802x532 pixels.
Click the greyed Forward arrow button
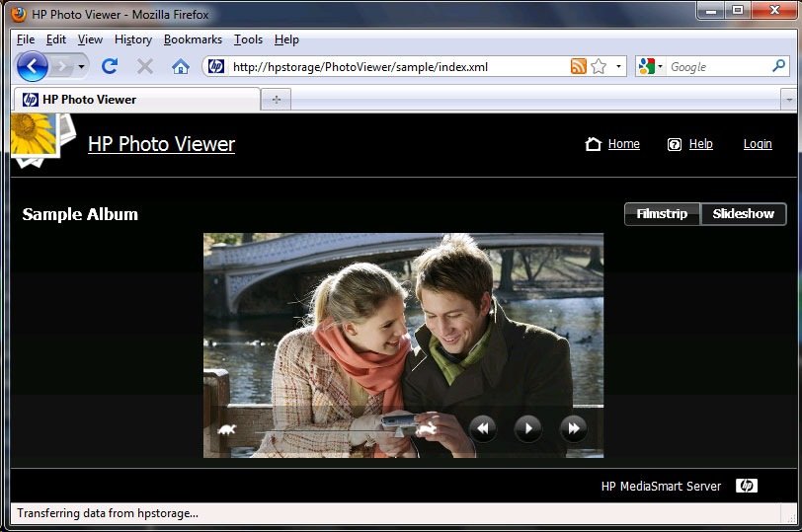tap(62, 66)
